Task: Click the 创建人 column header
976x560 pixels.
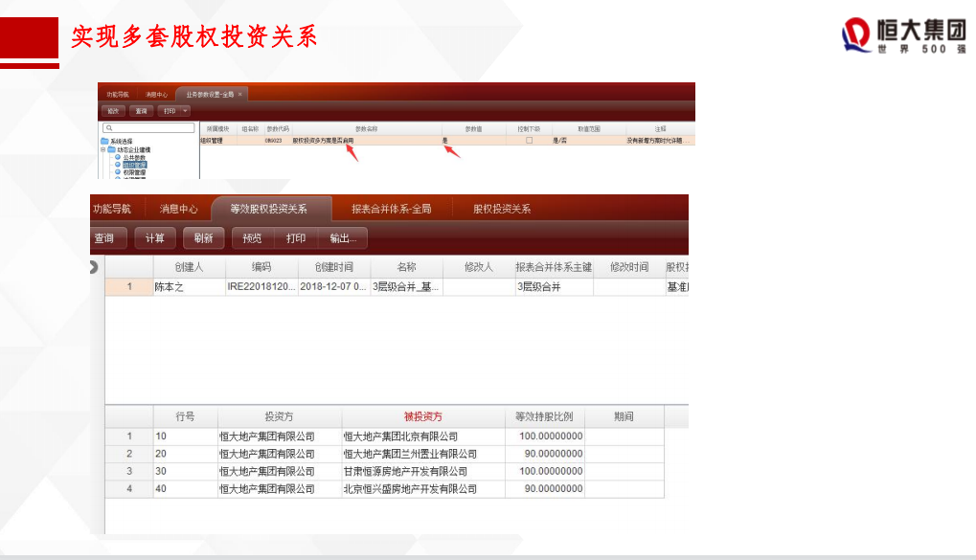Action: [x=190, y=267]
